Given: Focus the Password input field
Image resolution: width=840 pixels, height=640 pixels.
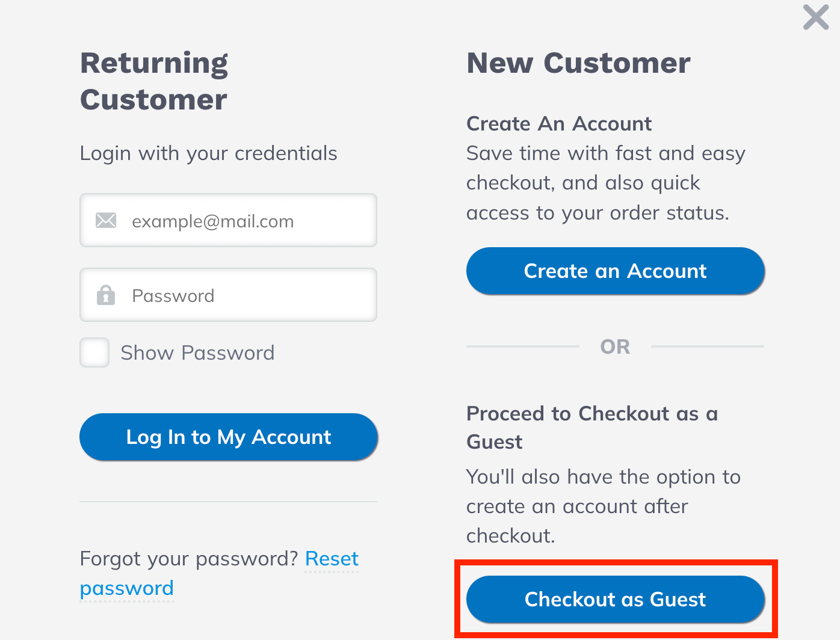Looking at the screenshot, I should tap(247, 295).
